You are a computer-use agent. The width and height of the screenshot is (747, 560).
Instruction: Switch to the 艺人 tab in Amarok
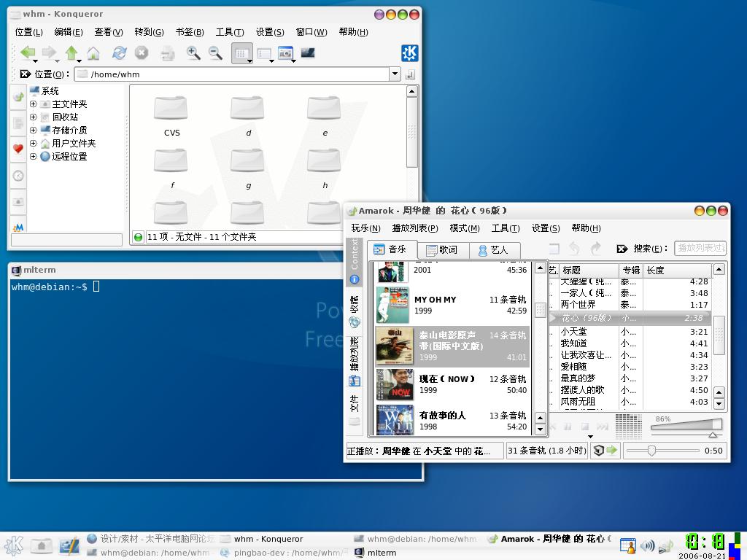(495, 249)
